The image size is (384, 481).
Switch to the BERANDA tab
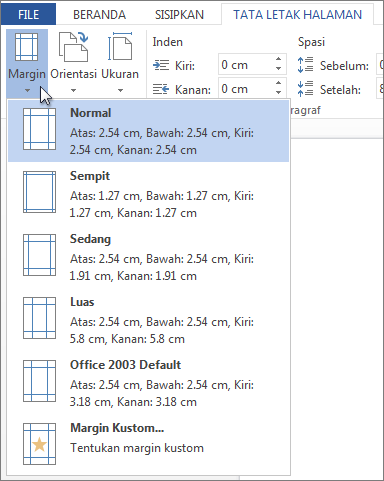tap(99, 15)
